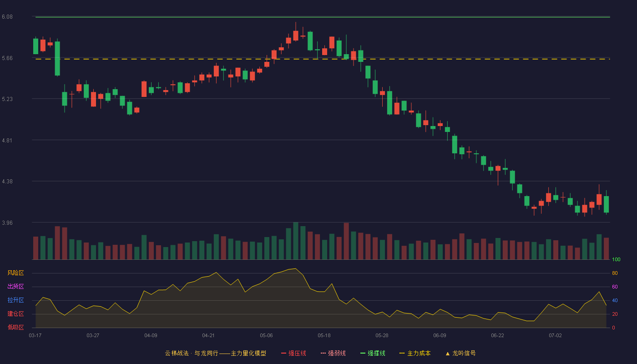This screenshot has width=637, height=364.
Task: Select the last green candlestick at far right
Action: (x=606, y=204)
